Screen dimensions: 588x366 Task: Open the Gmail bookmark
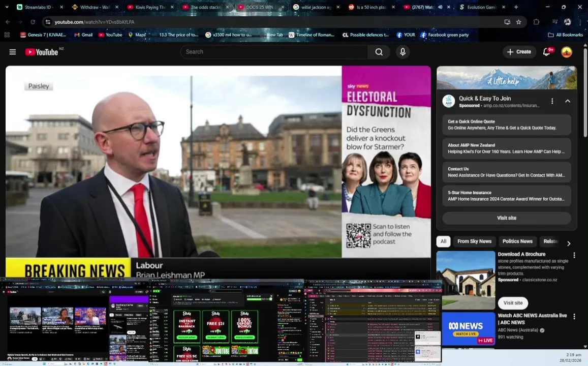click(x=83, y=35)
